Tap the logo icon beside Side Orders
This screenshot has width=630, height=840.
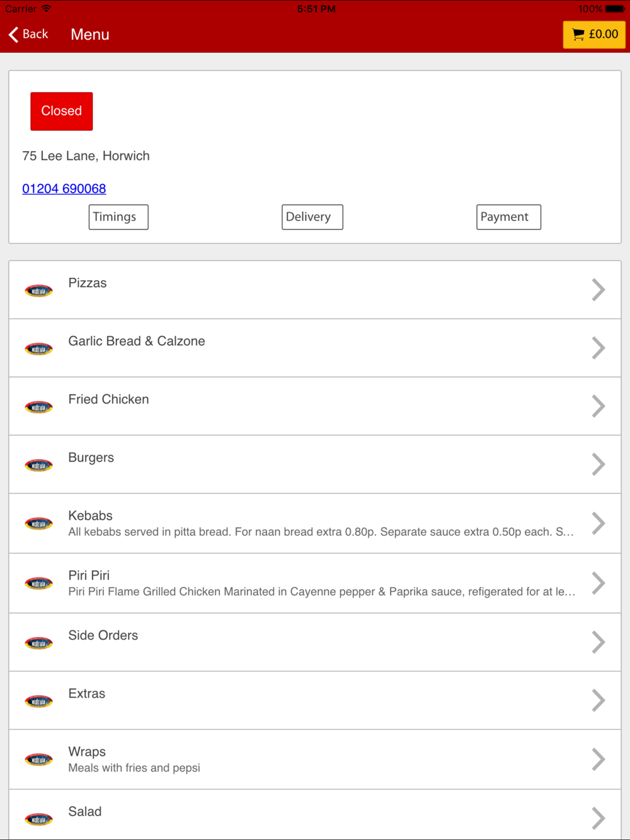(x=38, y=643)
